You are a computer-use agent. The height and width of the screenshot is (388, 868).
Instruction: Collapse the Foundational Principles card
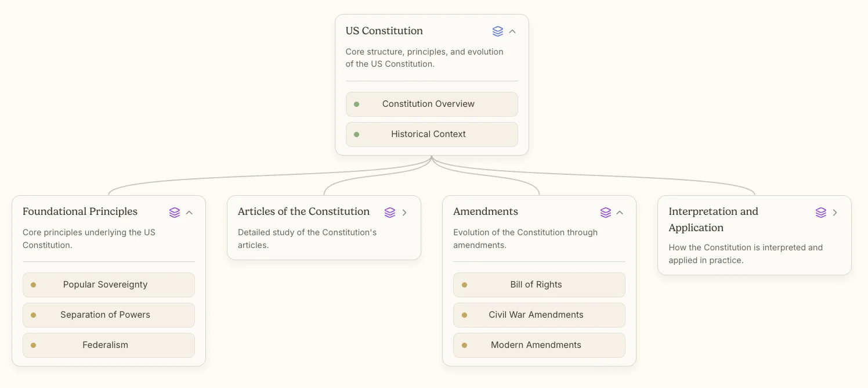(189, 213)
